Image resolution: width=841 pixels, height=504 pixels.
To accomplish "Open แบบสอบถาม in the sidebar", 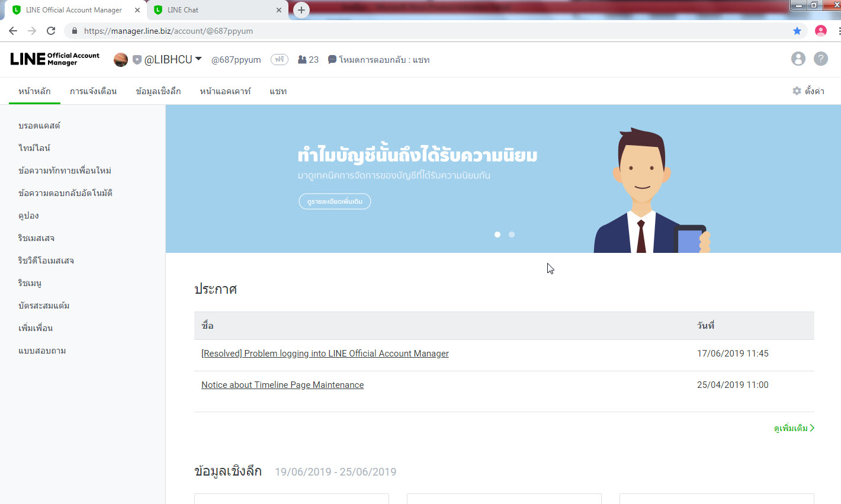I will point(42,351).
